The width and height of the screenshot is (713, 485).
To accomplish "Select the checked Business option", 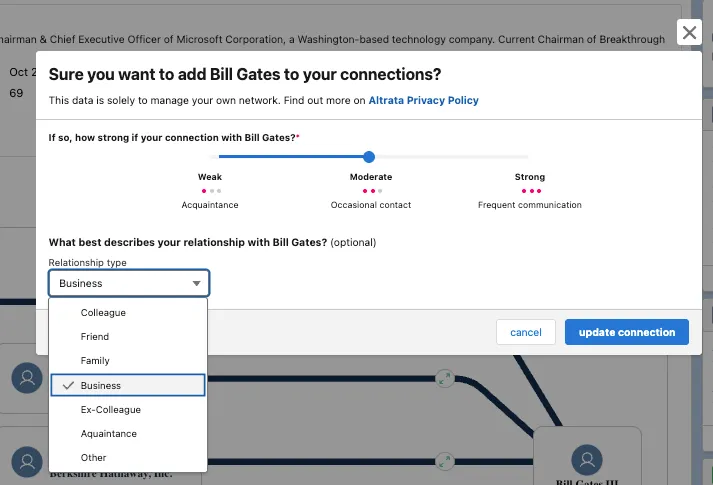I will (128, 385).
